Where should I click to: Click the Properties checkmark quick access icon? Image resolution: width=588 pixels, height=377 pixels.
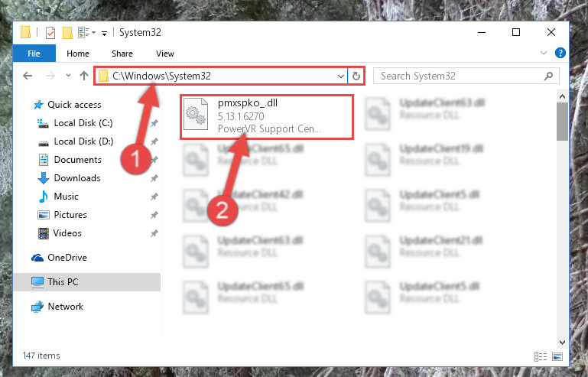[x=50, y=33]
